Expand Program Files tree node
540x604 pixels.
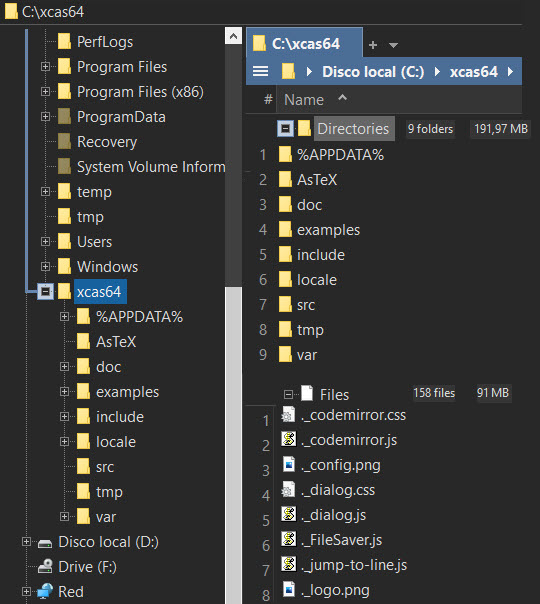pyautogui.click(x=45, y=67)
